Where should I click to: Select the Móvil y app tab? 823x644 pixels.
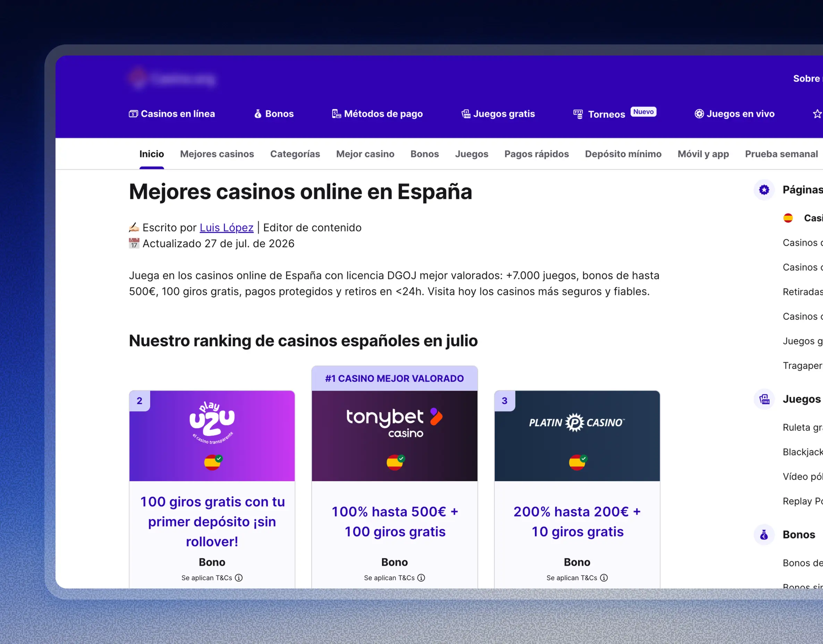pos(704,154)
